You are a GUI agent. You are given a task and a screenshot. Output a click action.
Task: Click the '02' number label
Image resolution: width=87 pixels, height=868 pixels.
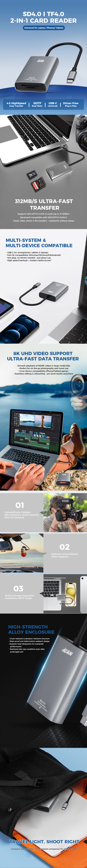point(65,547)
